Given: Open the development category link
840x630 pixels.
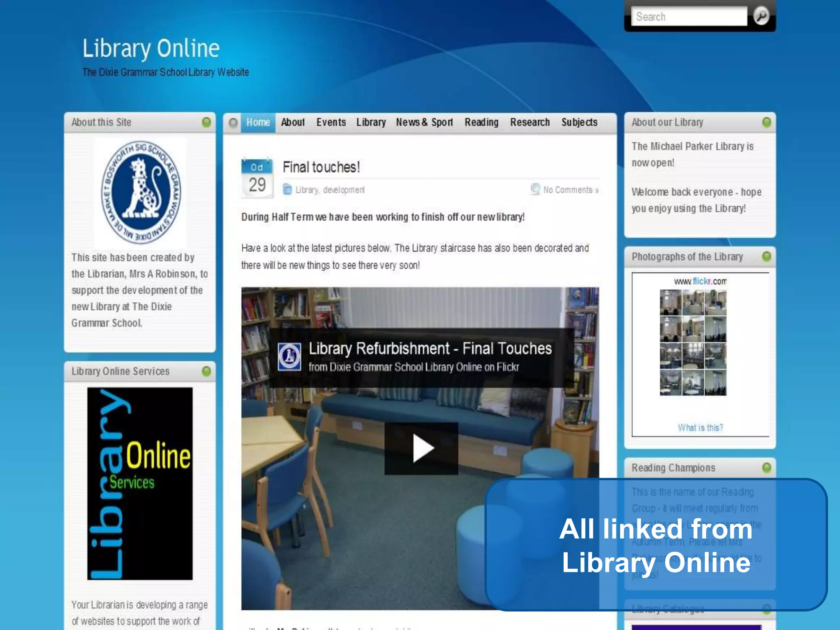Looking at the screenshot, I should click(344, 190).
